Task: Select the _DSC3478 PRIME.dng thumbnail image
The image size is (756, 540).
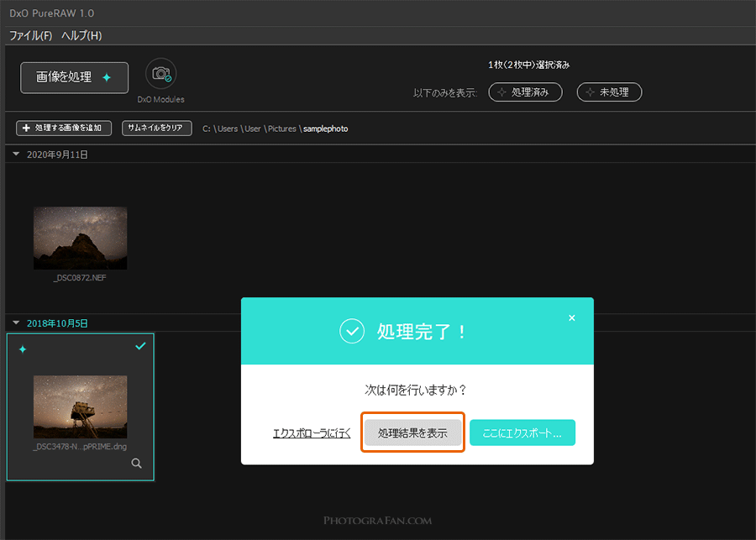Action: click(x=81, y=407)
